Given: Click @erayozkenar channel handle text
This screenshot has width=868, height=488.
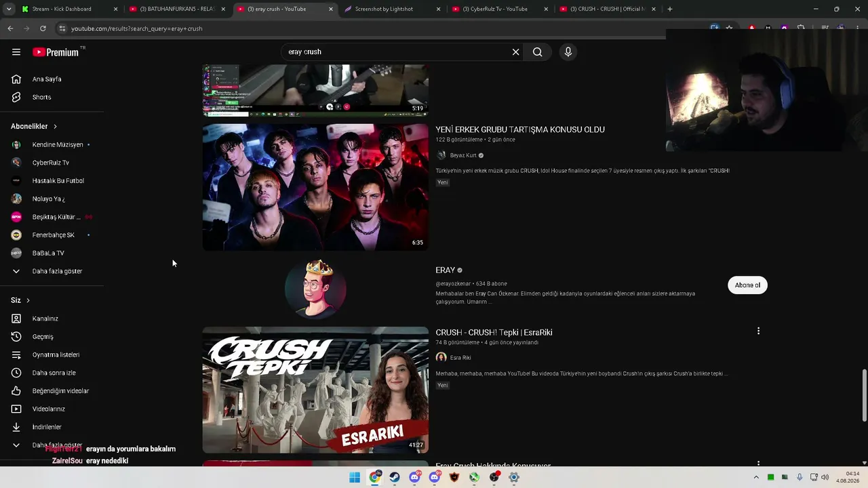Looking at the screenshot, I should [453, 284].
